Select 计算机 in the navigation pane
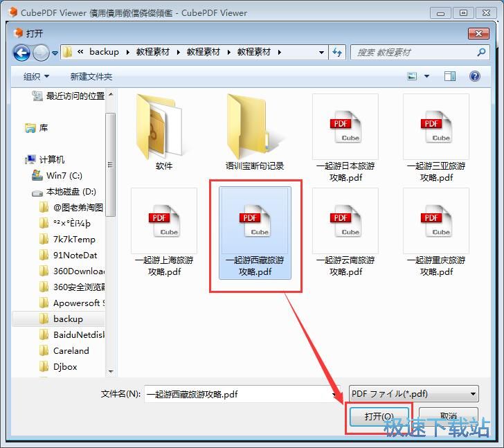 click(45, 159)
